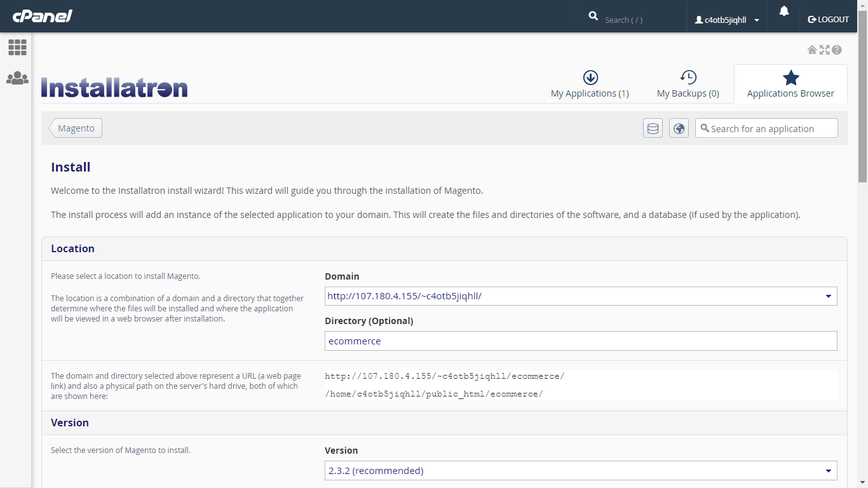Go back to Magento page
The image size is (868, 488).
(x=76, y=128)
